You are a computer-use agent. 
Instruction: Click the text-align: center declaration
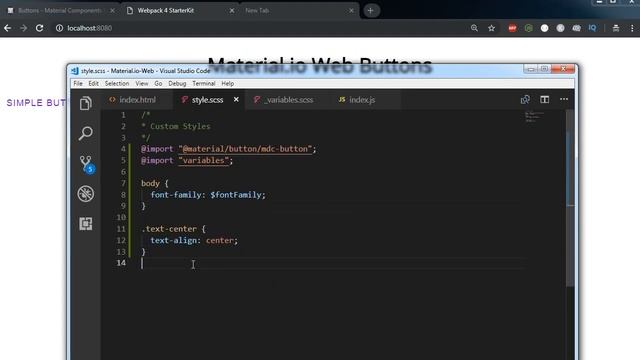[x=194, y=240]
